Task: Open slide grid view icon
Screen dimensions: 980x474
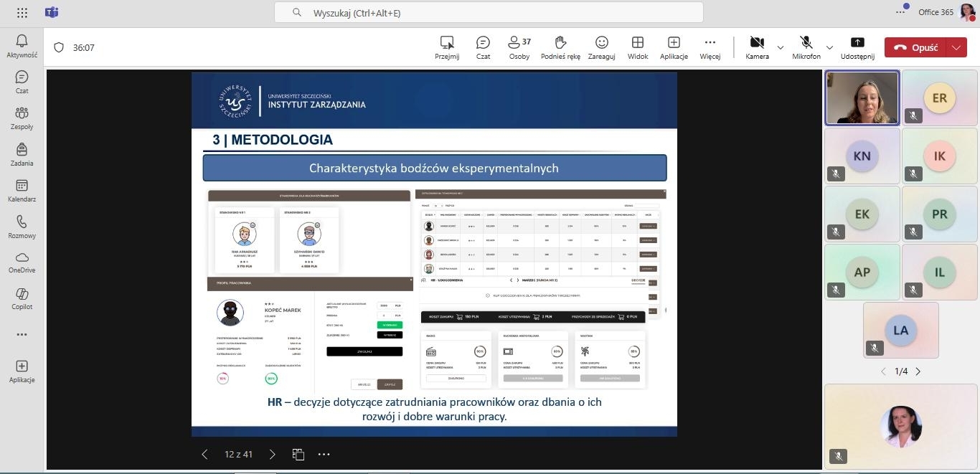Action: pyautogui.click(x=298, y=454)
